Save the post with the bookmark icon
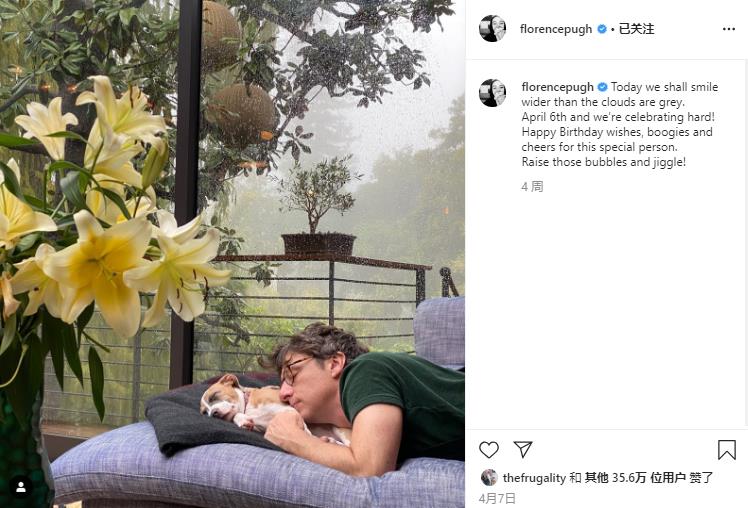This screenshot has height=508, width=748. (x=727, y=450)
